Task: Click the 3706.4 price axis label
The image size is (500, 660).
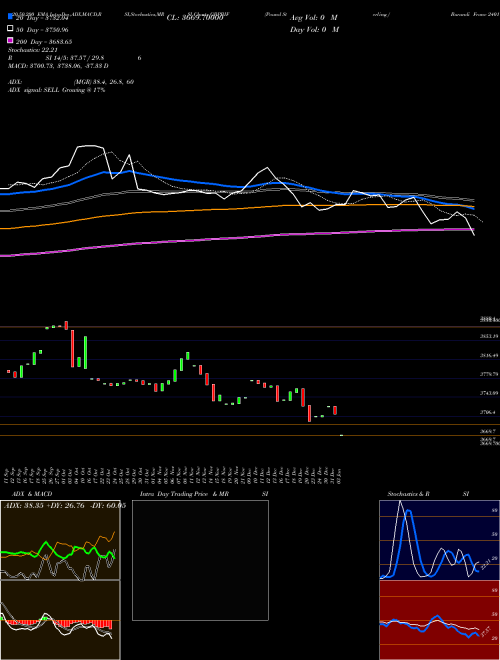Action: click(488, 412)
